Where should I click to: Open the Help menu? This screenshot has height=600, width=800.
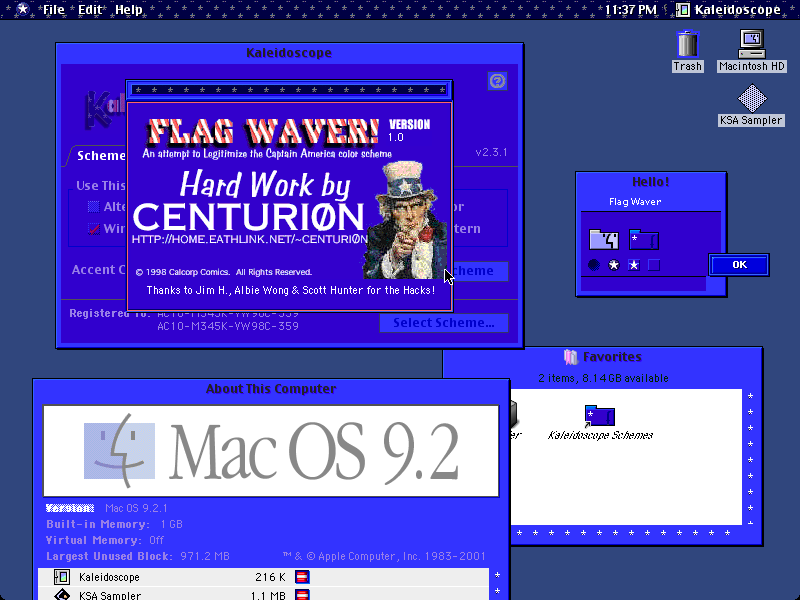(x=129, y=10)
